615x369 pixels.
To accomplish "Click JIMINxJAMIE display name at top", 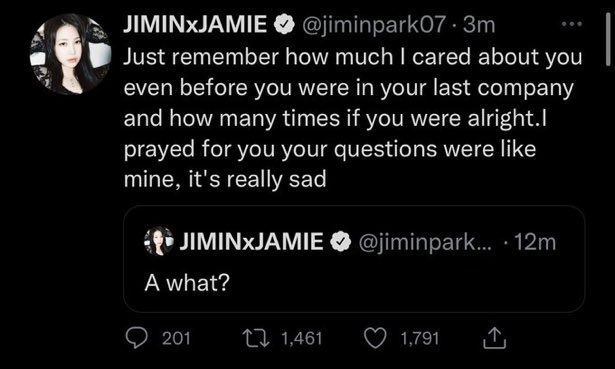I will coord(195,25).
